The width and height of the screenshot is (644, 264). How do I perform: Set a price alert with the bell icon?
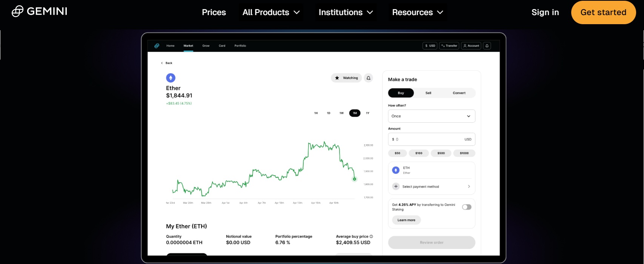369,78
